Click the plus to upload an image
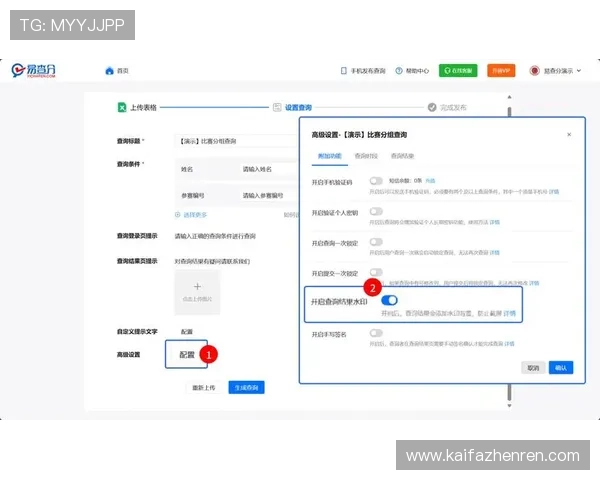This screenshot has height=480, width=600. (x=197, y=287)
